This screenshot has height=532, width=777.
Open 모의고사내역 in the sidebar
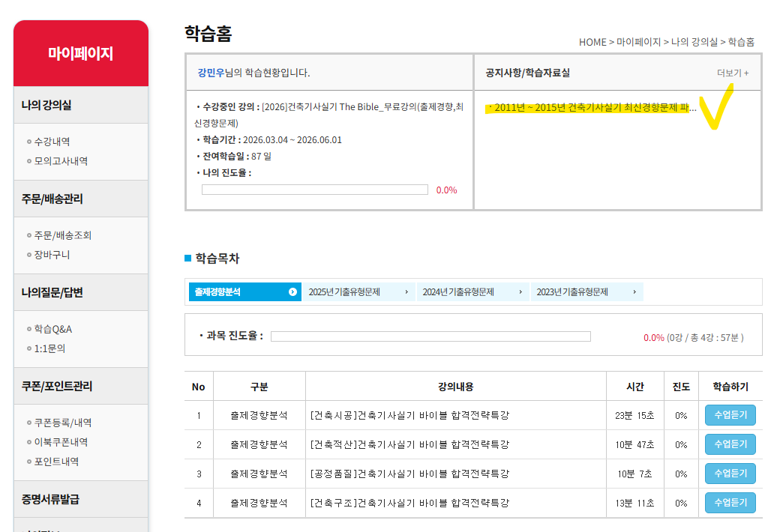tap(61, 161)
